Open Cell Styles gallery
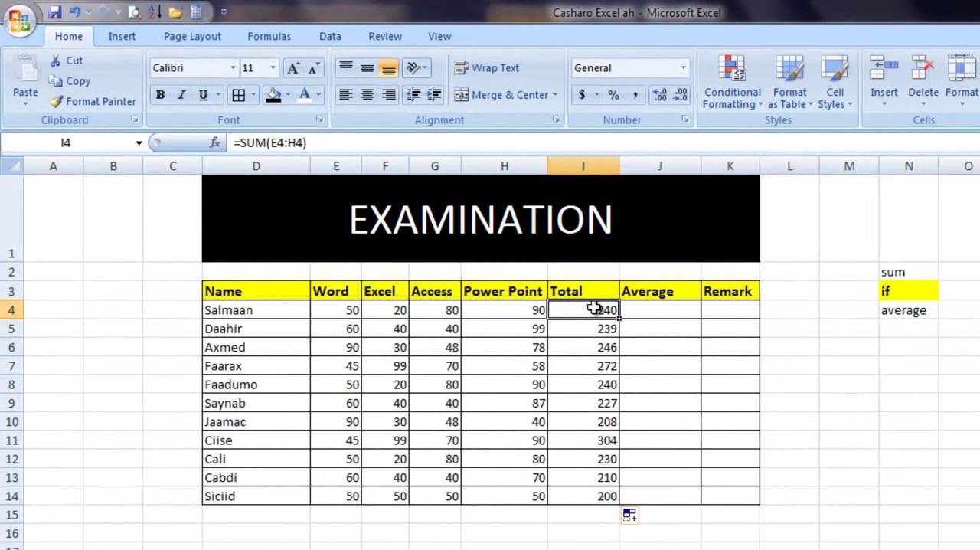 point(835,83)
